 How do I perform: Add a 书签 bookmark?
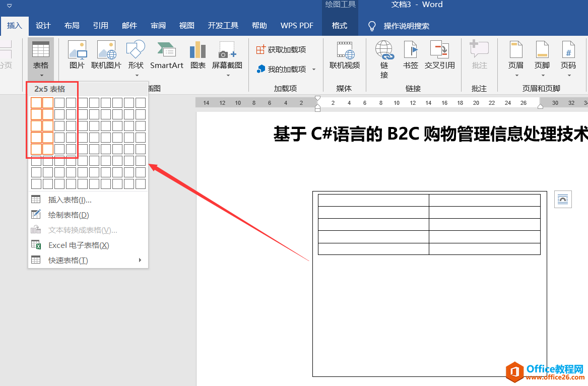click(411, 55)
